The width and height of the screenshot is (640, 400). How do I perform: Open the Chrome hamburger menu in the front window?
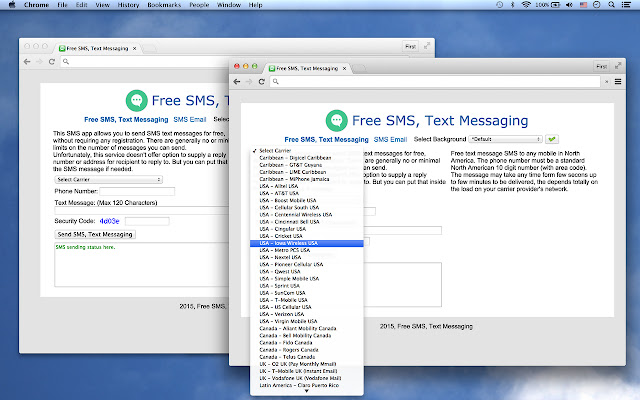(618, 82)
